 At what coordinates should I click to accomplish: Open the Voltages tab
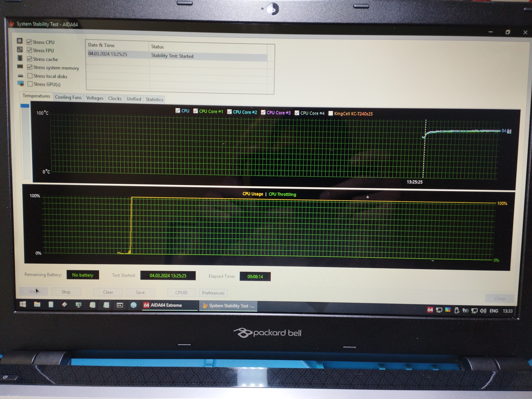pos(95,98)
